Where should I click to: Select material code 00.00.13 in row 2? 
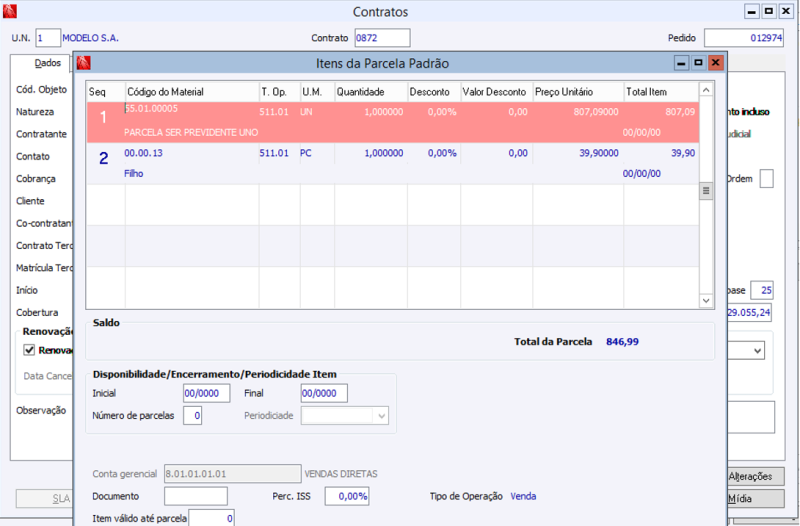(x=143, y=153)
